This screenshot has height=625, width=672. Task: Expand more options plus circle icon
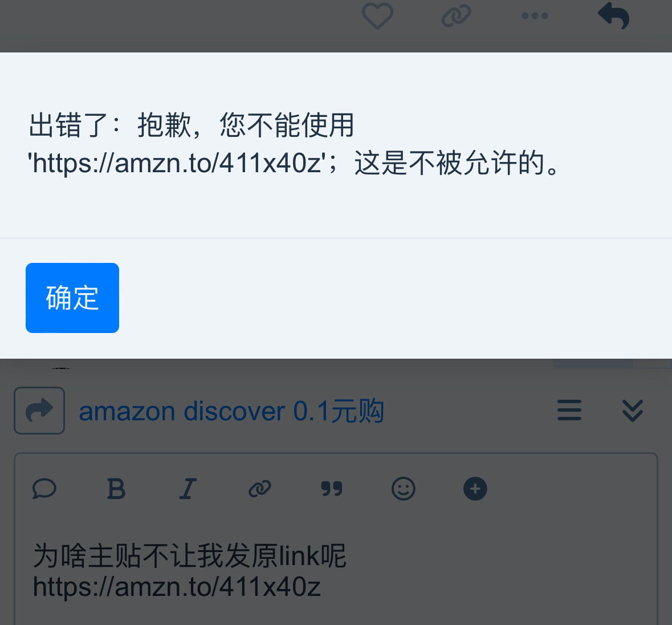pyautogui.click(x=475, y=489)
